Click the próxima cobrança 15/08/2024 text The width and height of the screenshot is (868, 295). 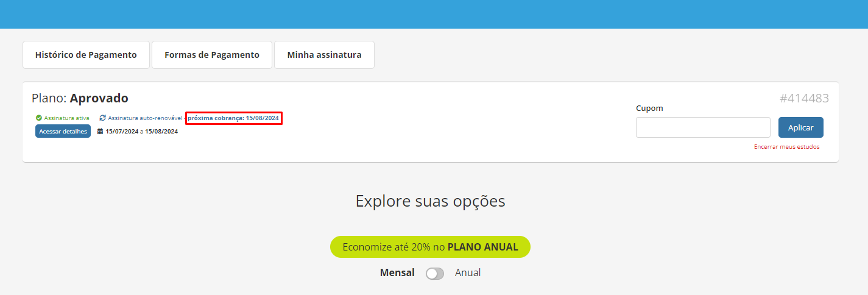tap(233, 118)
